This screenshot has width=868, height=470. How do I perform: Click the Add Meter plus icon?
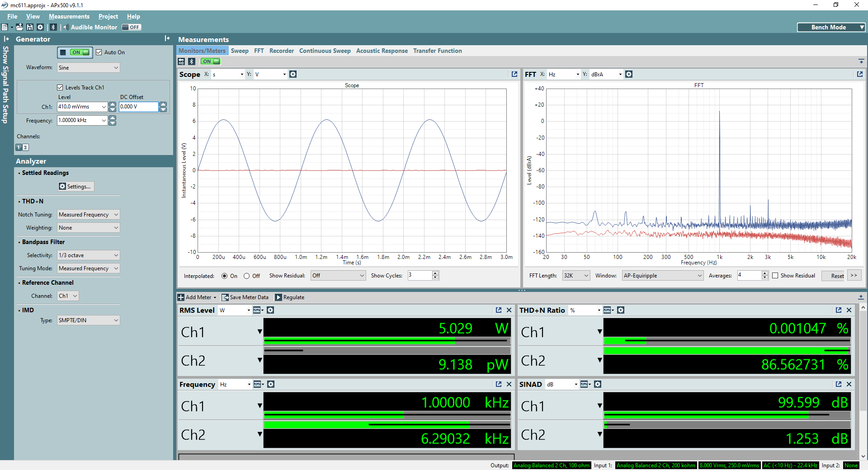pyautogui.click(x=181, y=297)
